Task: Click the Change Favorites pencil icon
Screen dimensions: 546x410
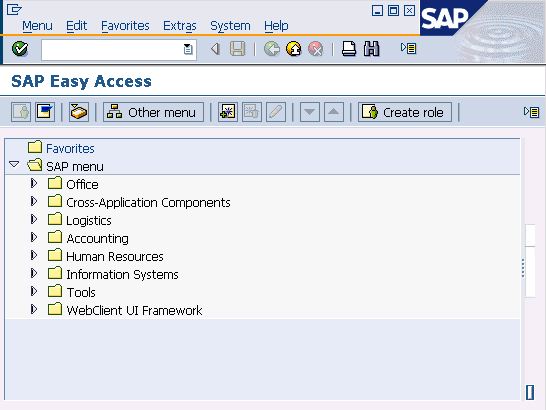Action: (x=276, y=112)
